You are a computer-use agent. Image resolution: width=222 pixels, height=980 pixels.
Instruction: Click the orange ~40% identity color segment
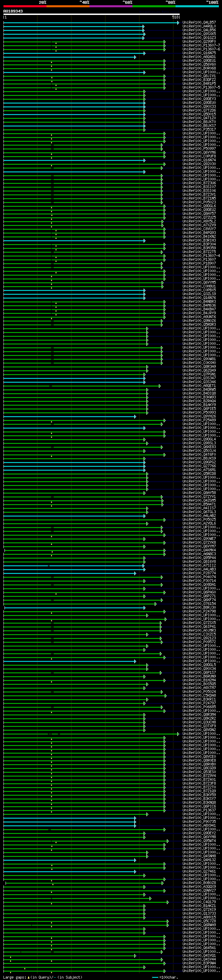[x=68, y=6]
